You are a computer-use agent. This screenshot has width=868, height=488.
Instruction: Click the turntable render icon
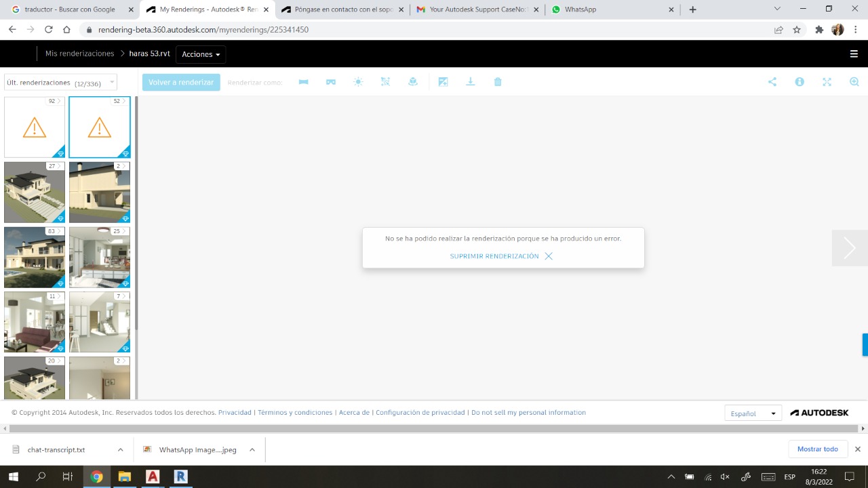click(413, 82)
